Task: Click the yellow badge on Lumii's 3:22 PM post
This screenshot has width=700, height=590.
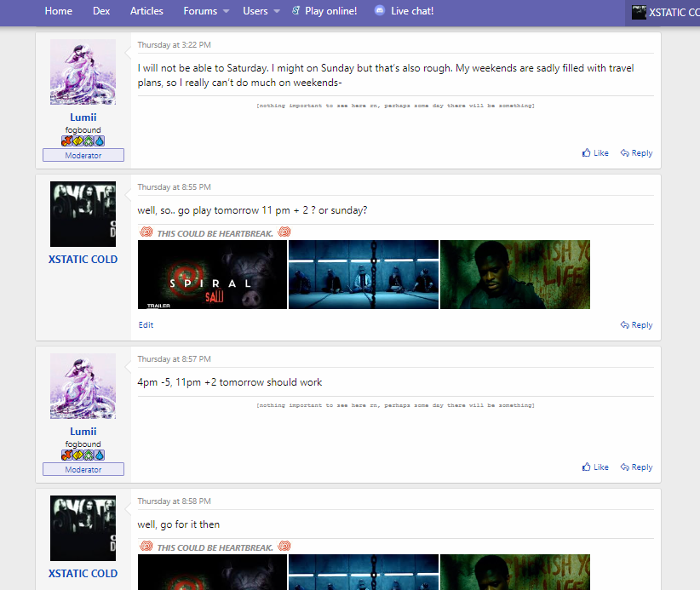Action: [x=77, y=141]
